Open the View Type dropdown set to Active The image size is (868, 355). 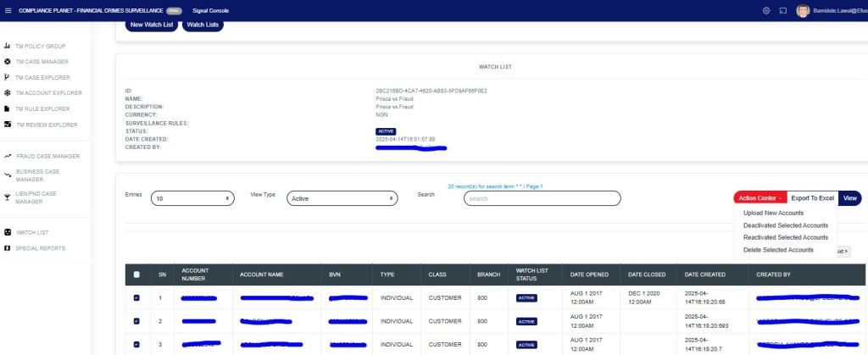pyautogui.click(x=342, y=197)
